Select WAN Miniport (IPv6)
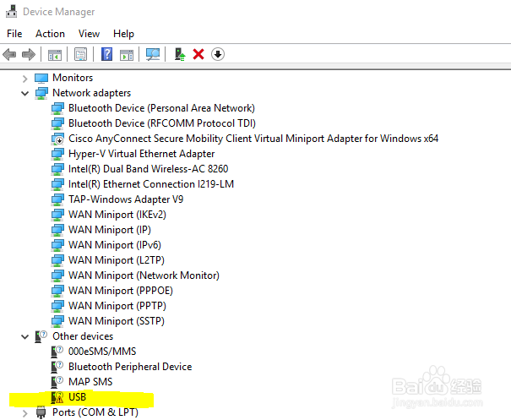The width and height of the screenshot is (511, 420). click(x=115, y=245)
